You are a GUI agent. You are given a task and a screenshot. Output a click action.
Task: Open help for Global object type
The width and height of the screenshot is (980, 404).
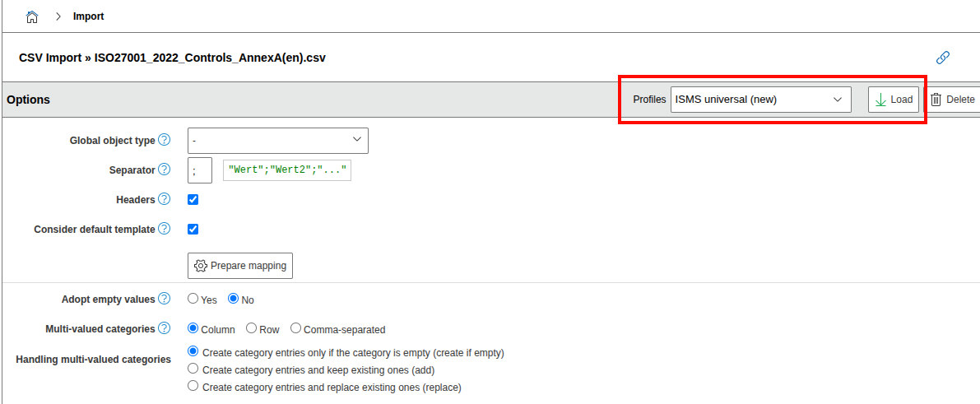coord(165,140)
